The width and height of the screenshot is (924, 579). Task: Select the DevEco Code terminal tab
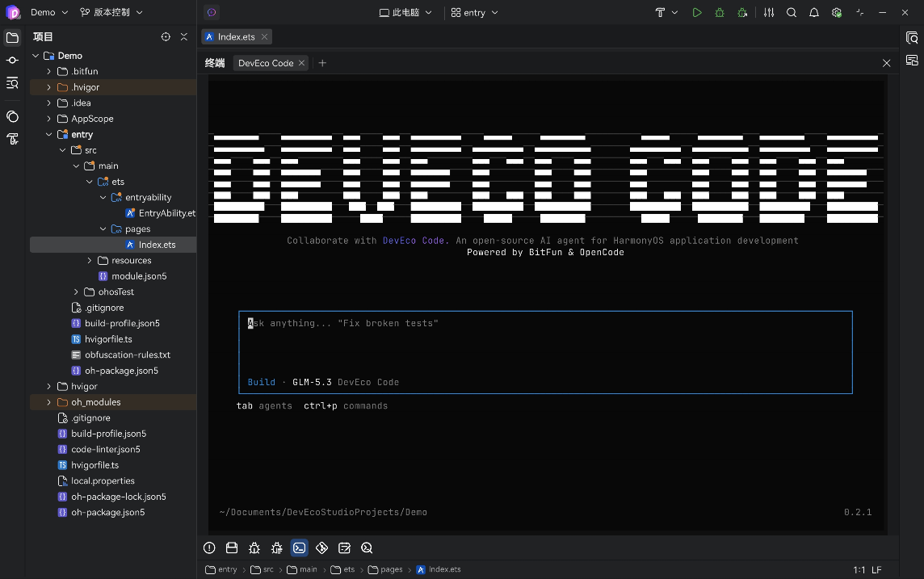266,63
